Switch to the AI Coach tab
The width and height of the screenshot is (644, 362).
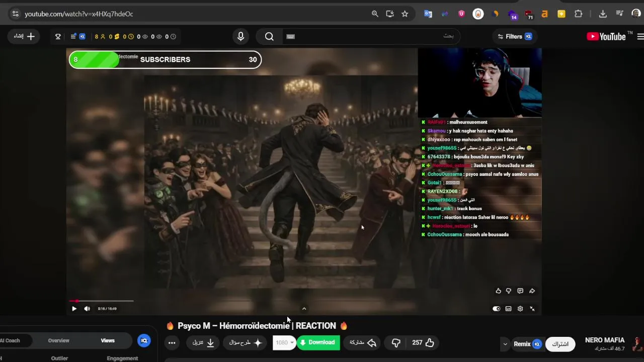tap(10, 340)
